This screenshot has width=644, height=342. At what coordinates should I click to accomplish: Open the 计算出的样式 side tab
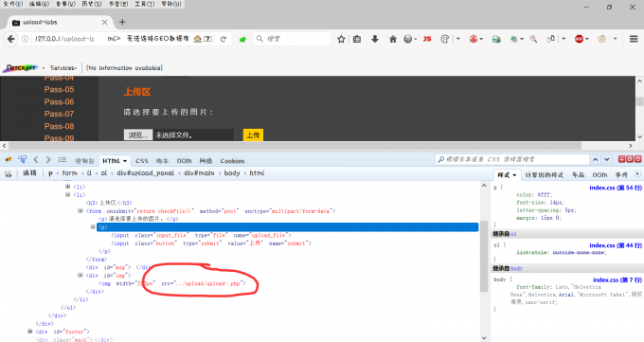coord(545,174)
